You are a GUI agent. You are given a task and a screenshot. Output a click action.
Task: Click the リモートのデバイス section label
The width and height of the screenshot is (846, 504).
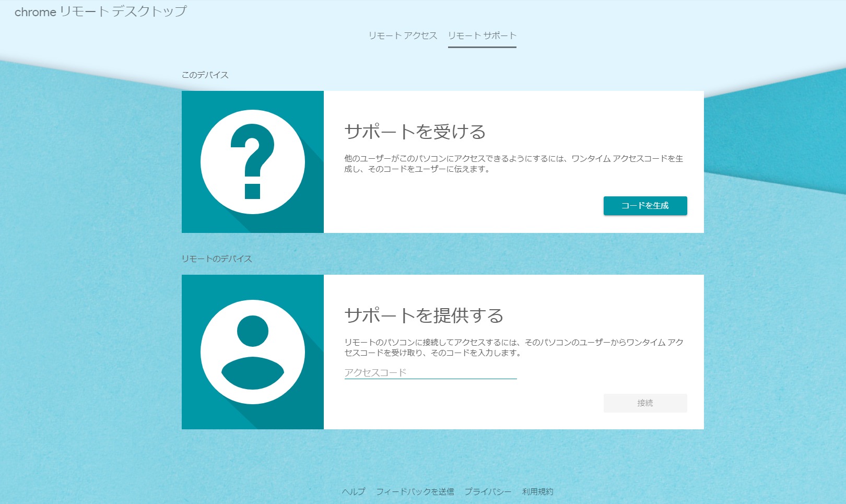pyautogui.click(x=217, y=259)
